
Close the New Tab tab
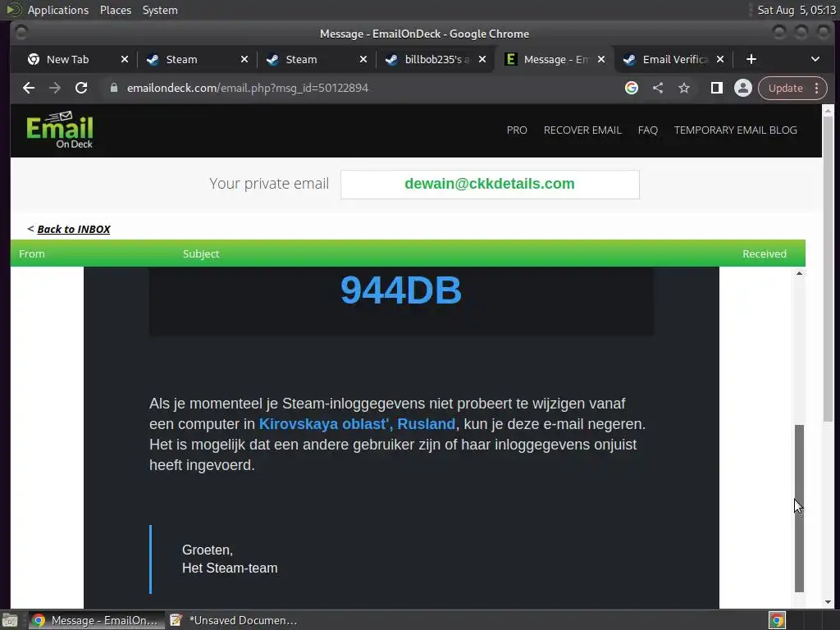coord(125,59)
